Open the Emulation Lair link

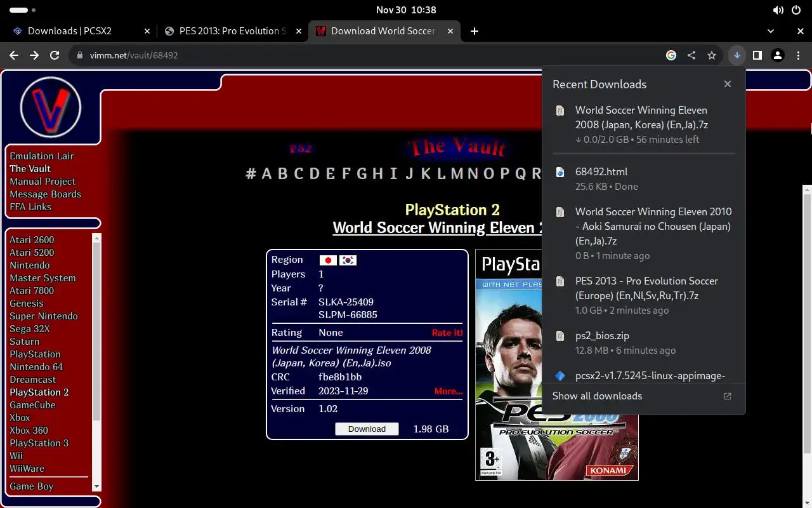click(42, 156)
